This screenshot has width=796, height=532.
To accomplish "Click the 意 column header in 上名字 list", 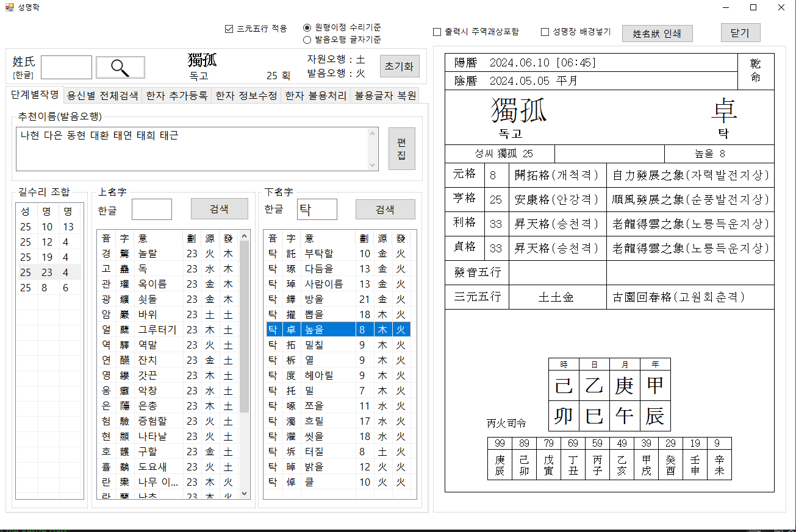I will pos(159,238).
